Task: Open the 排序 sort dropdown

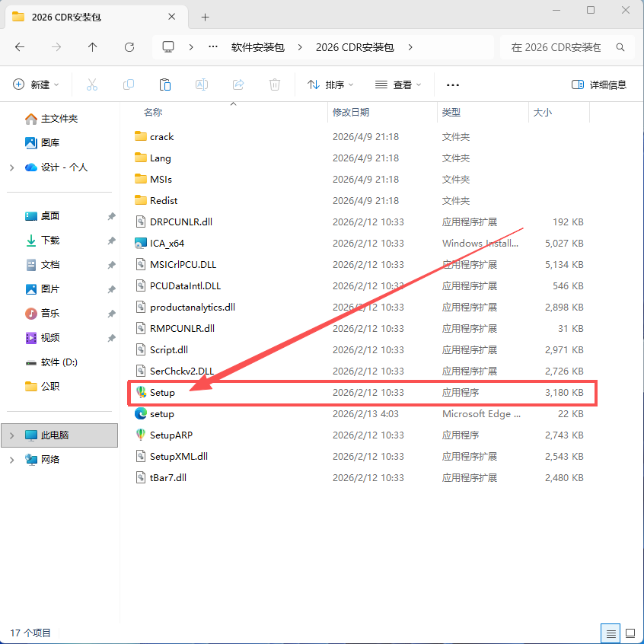Action: click(x=330, y=84)
